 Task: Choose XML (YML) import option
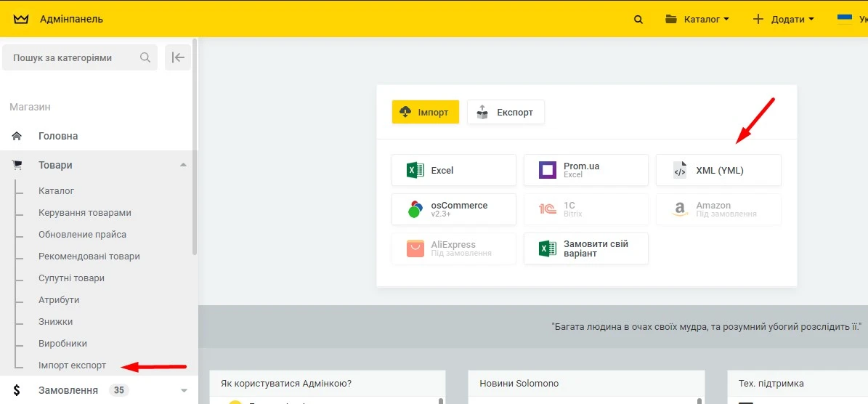tap(718, 170)
